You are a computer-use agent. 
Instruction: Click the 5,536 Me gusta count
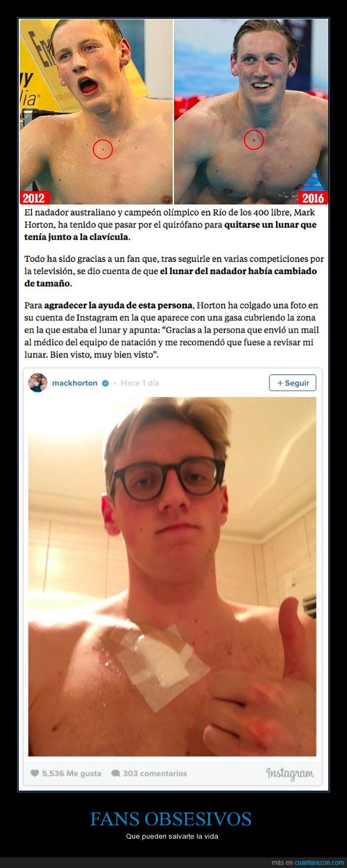pos(72,773)
